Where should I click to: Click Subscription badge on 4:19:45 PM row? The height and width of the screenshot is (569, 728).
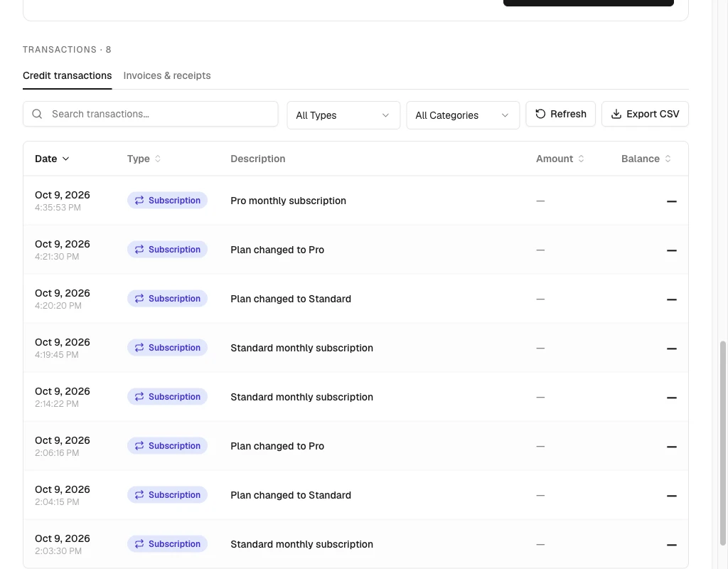pos(167,347)
